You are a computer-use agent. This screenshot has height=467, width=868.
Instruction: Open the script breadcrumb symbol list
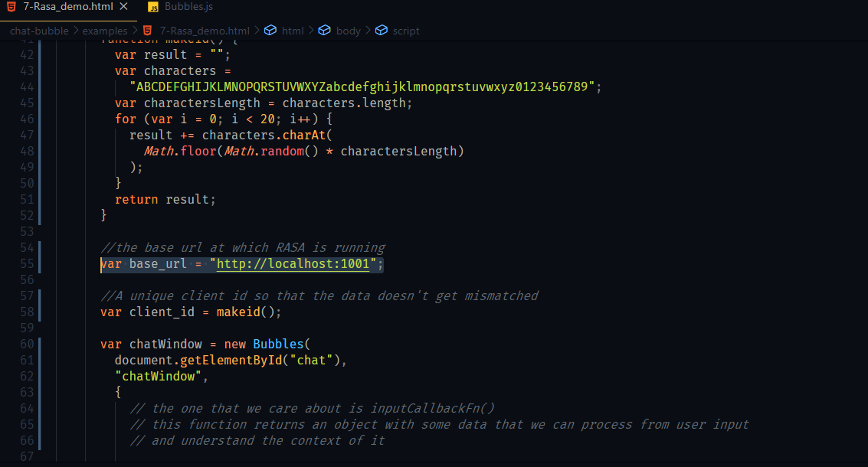point(406,31)
